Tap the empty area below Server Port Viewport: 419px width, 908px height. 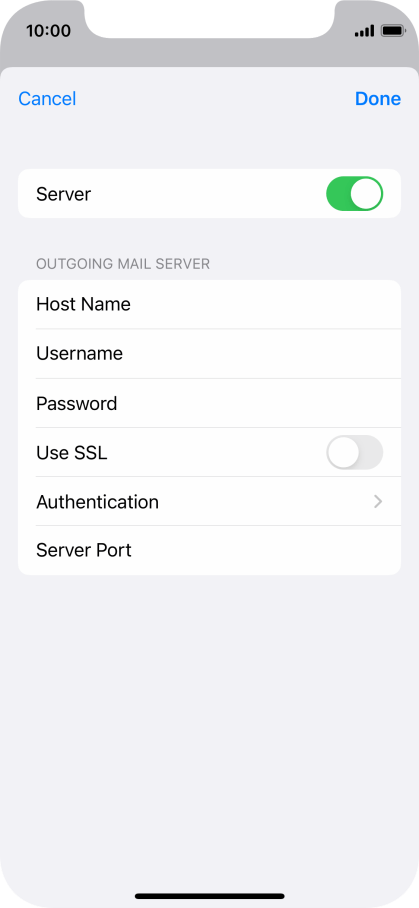click(x=210, y=724)
